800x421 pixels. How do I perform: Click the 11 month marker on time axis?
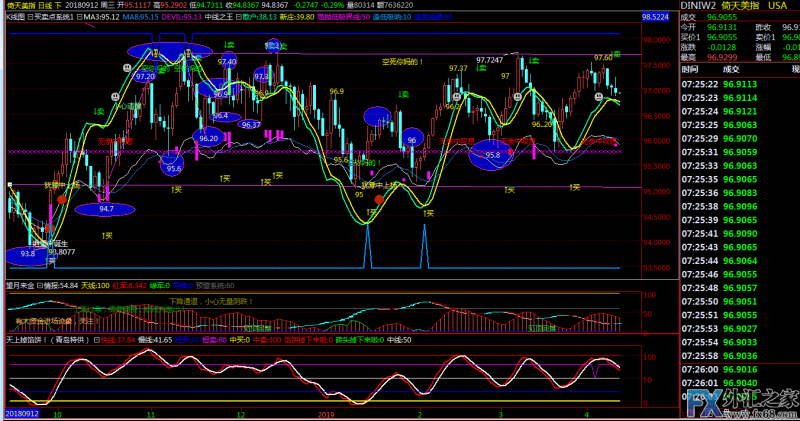[151, 414]
